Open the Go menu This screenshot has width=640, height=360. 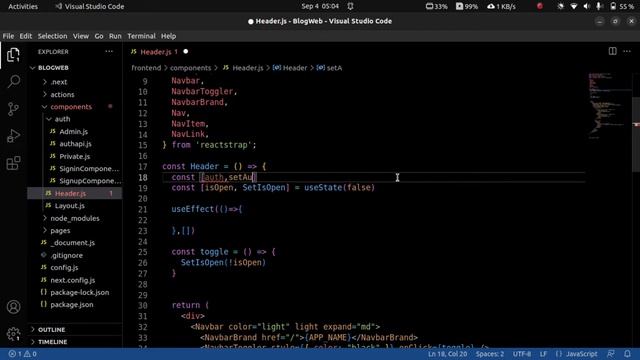pos(99,36)
